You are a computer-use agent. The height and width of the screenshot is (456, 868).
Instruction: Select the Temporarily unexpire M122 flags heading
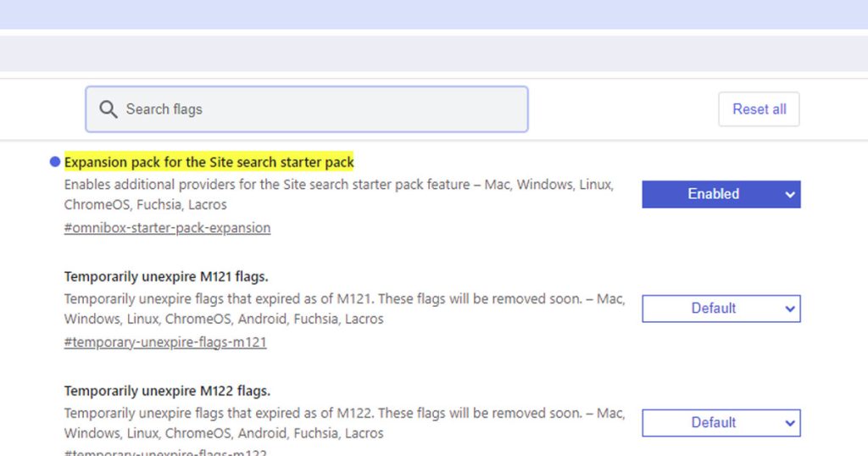(167, 391)
